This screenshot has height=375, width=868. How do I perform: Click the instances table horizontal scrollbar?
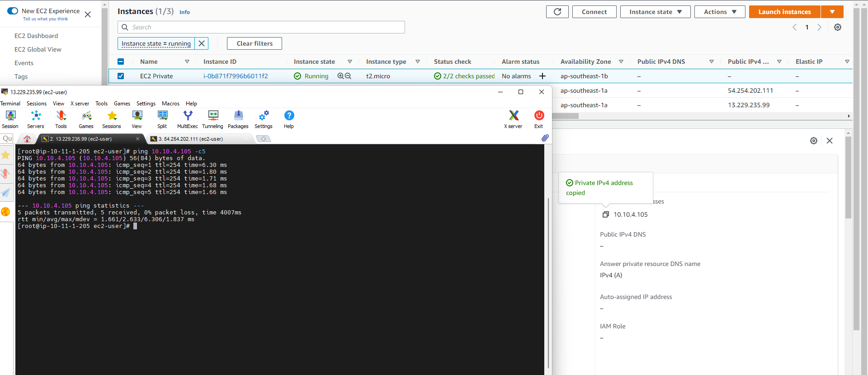(x=565, y=116)
